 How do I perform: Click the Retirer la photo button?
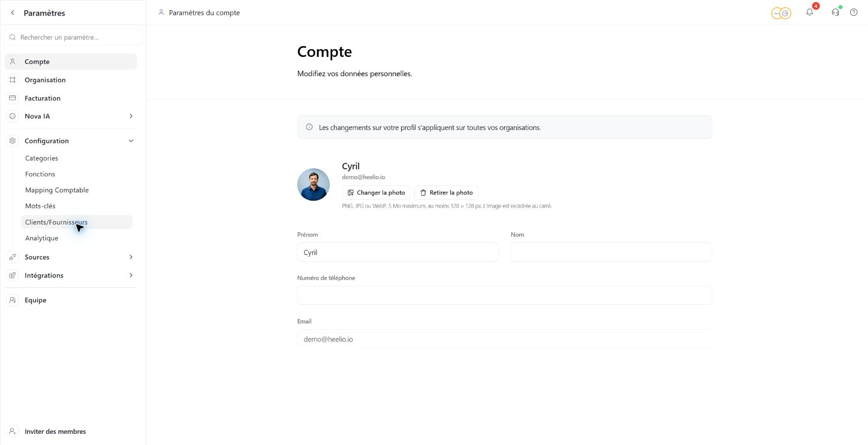(x=446, y=193)
